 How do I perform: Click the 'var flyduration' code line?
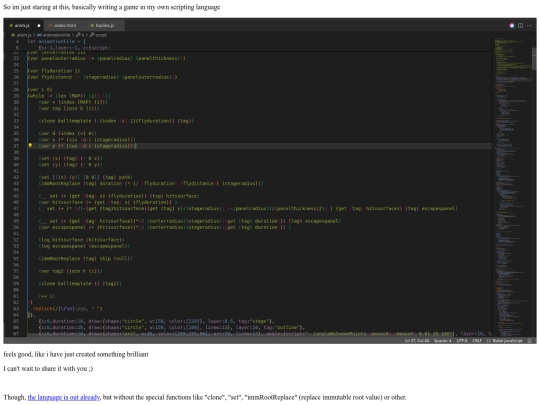point(54,71)
